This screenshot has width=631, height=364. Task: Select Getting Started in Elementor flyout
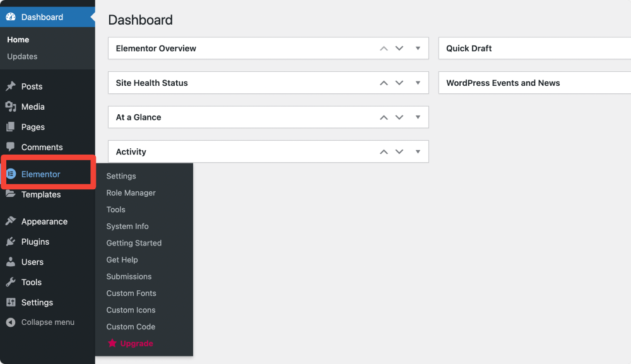(x=134, y=243)
